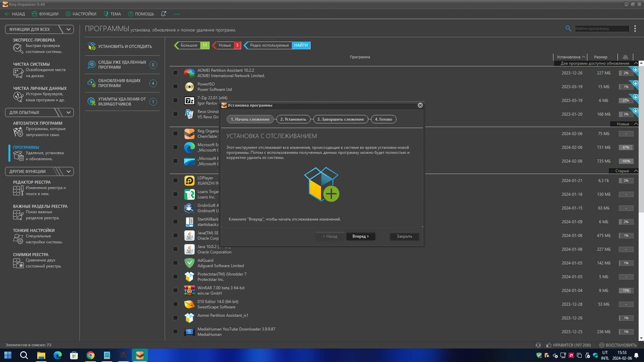
Task: Open the three-dot overflow menu
Action: tap(177, 14)
